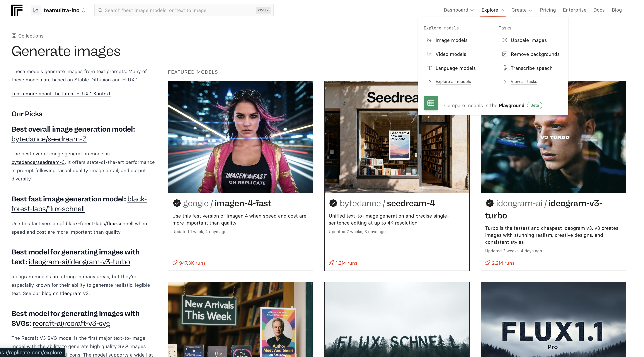Expand the Dashboard dropdown menu
The width and height of the screenshot is (644, 357).
click(458, 10)
